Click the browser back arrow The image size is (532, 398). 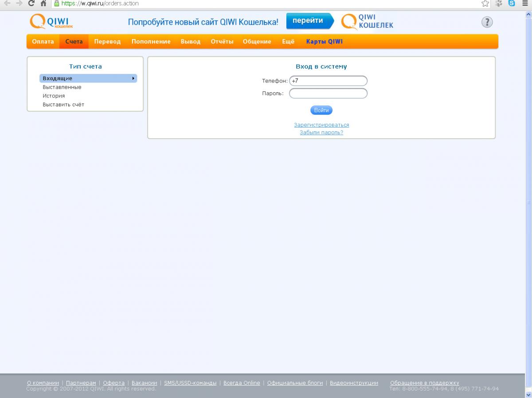click(x=7, y=3)
